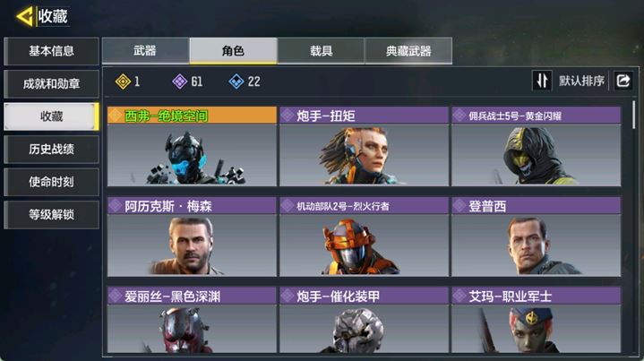The image size is (644, 361).
Task: Open the 默认排序 sorting dropdown
Action: 581,81
